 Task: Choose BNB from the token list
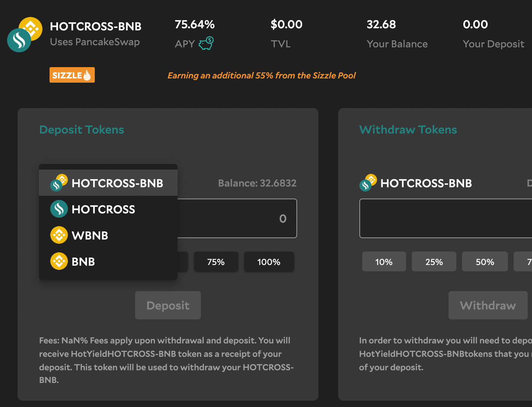108,261
